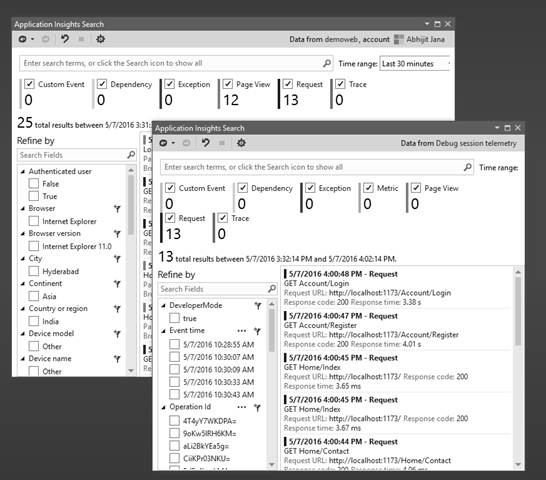
Task: Toggle Metric checkbox in front window
Action: 368,188
